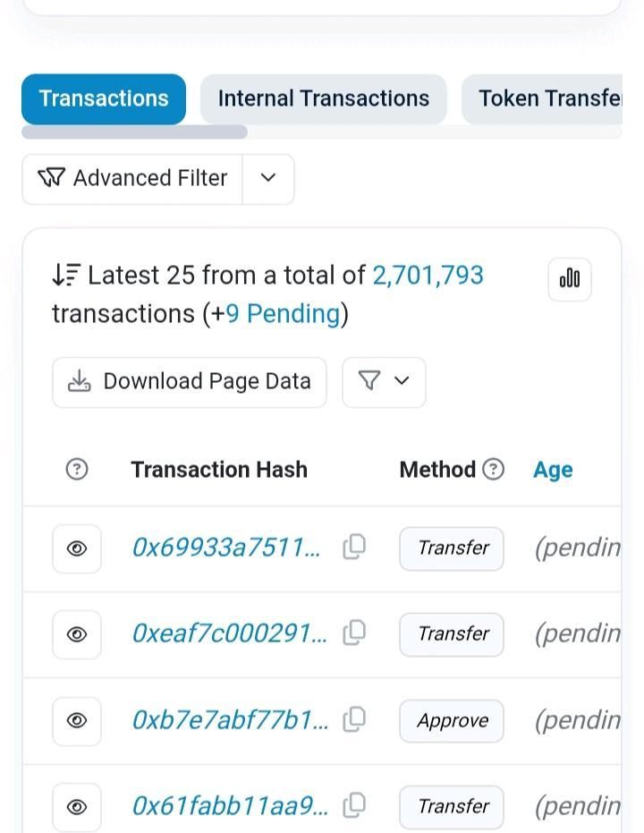Preview transaction 0x61fabb11aa9 with eye icon
The width and height of the screenshot is (644, 833).
(77, 806)
